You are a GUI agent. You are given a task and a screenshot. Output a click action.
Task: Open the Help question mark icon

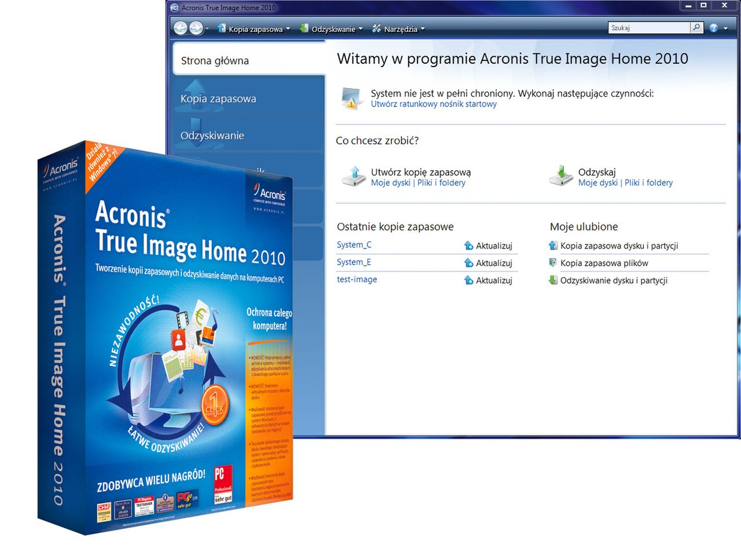point(714,28)
